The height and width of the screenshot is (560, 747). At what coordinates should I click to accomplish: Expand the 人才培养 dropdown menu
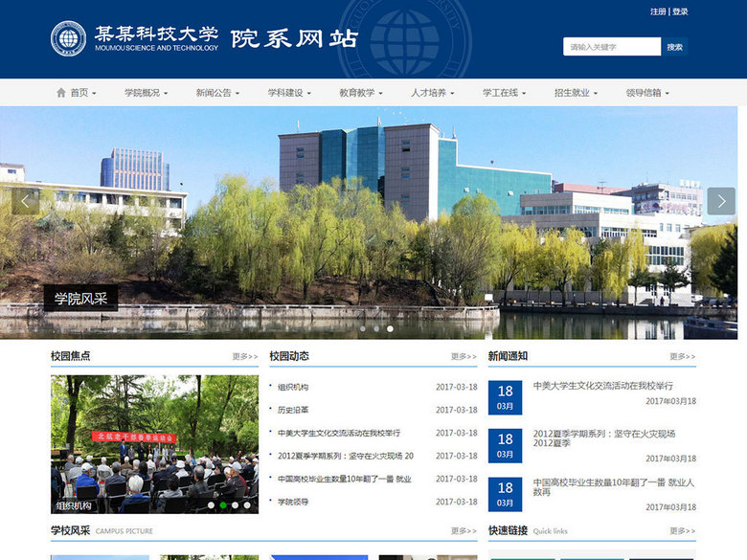tap(433, 93)
